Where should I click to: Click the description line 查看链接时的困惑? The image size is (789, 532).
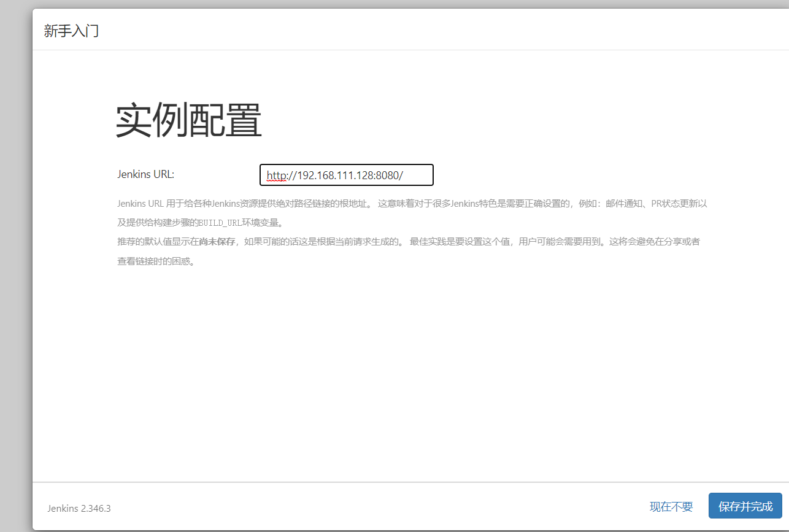pyautogui.click(x=156, y=261)
